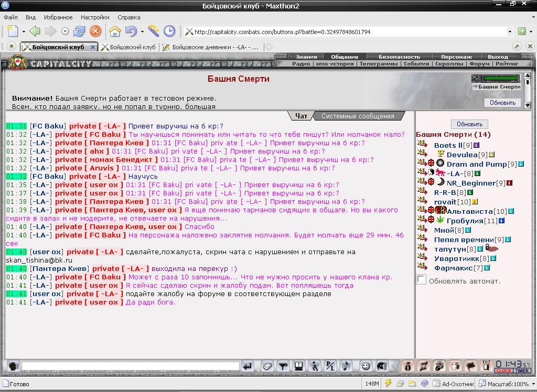Click the Обновить button above player list

[x=469, y=124]
